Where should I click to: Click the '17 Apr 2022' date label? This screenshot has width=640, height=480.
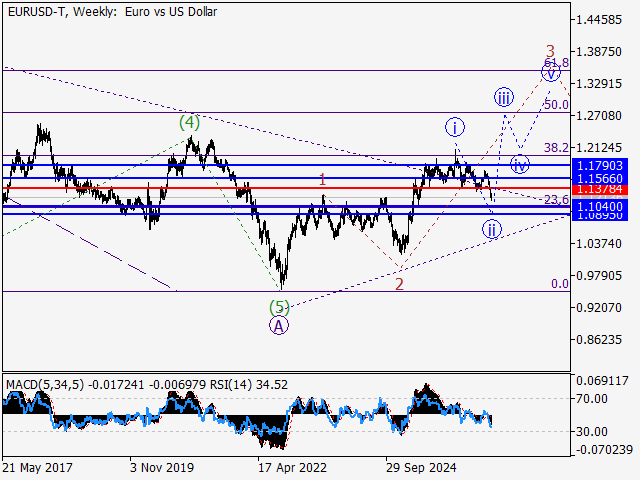coord(292,467)
